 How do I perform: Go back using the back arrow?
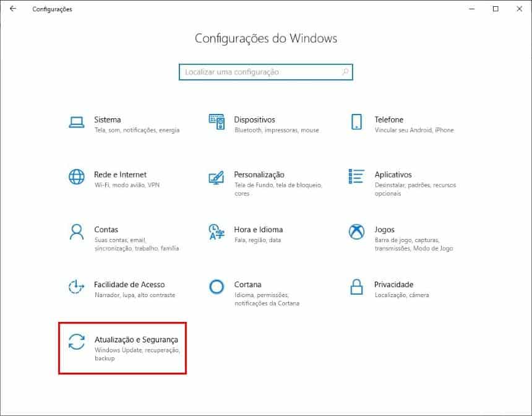(13, 9)
